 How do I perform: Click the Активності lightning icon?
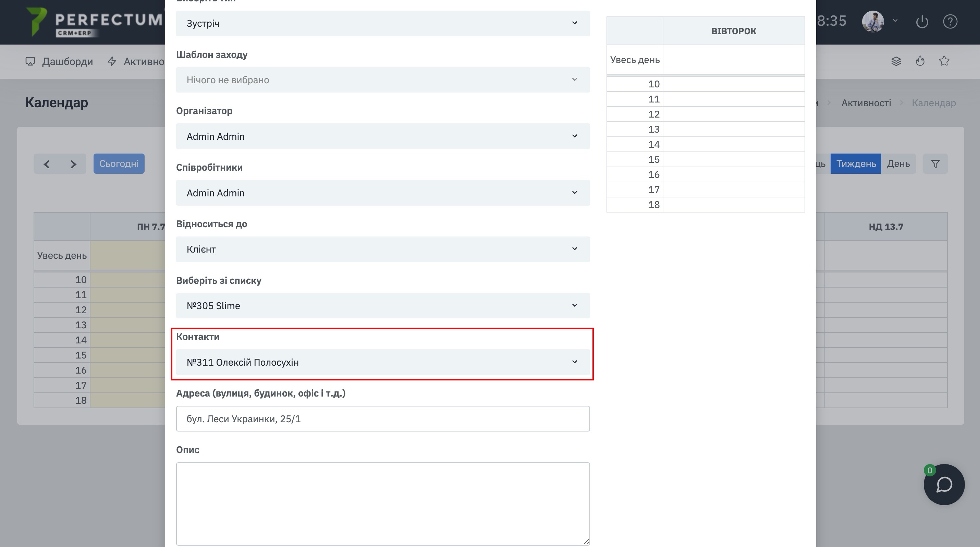pyautogui.click(x=112, y=61)
